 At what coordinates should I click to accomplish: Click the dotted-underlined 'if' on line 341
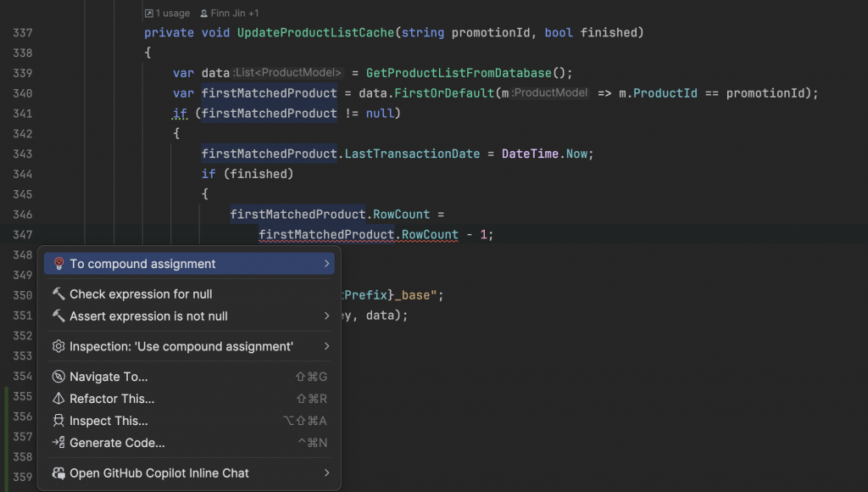tap(180, 114)
